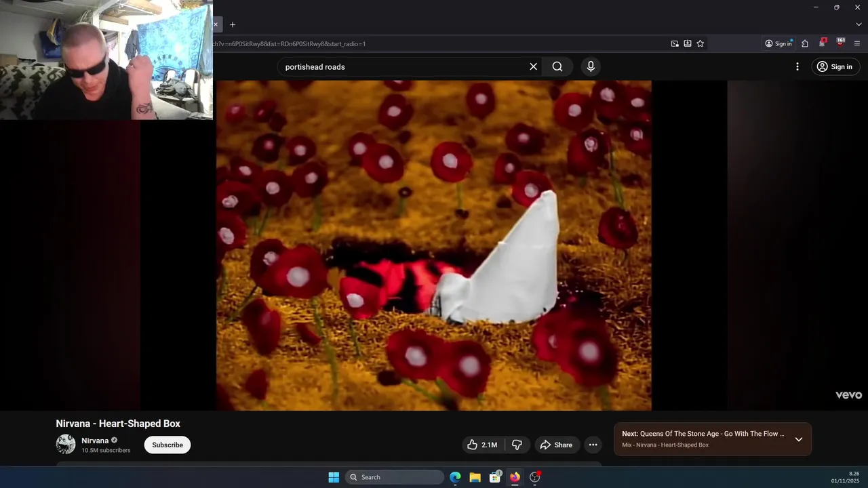Click Firefox account Sign in button
This screenshot has width=868, height=488.
pyautogui.click(x=778, y=43)
